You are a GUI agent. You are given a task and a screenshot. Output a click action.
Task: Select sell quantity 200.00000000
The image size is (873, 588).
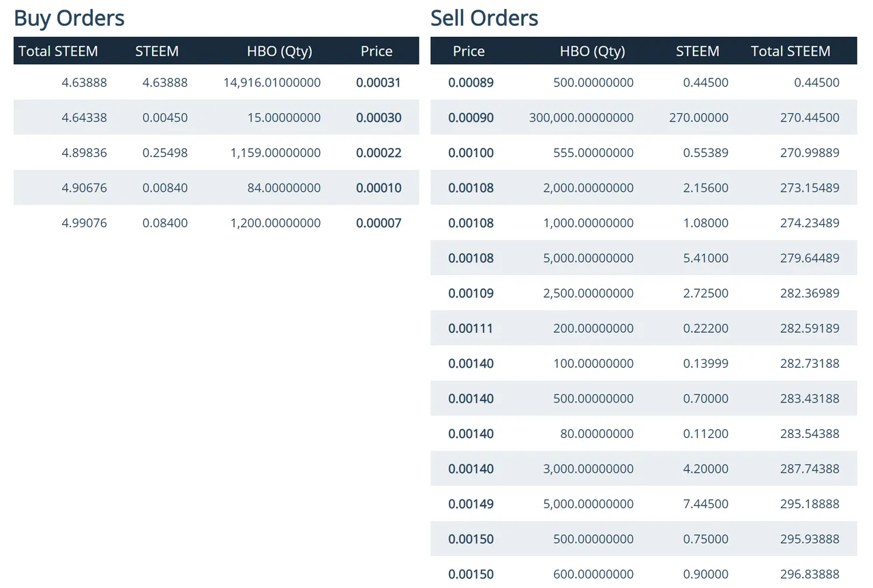(x=593, y=329)
